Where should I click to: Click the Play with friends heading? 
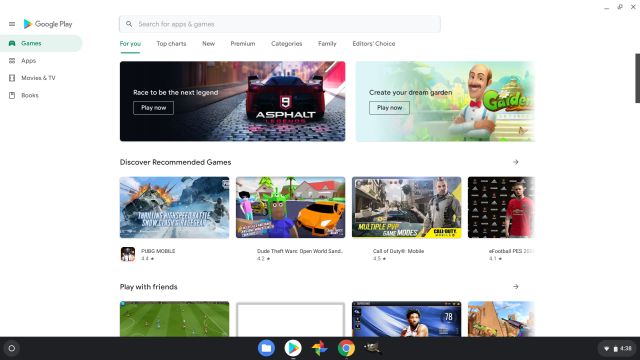click(149, 287)
